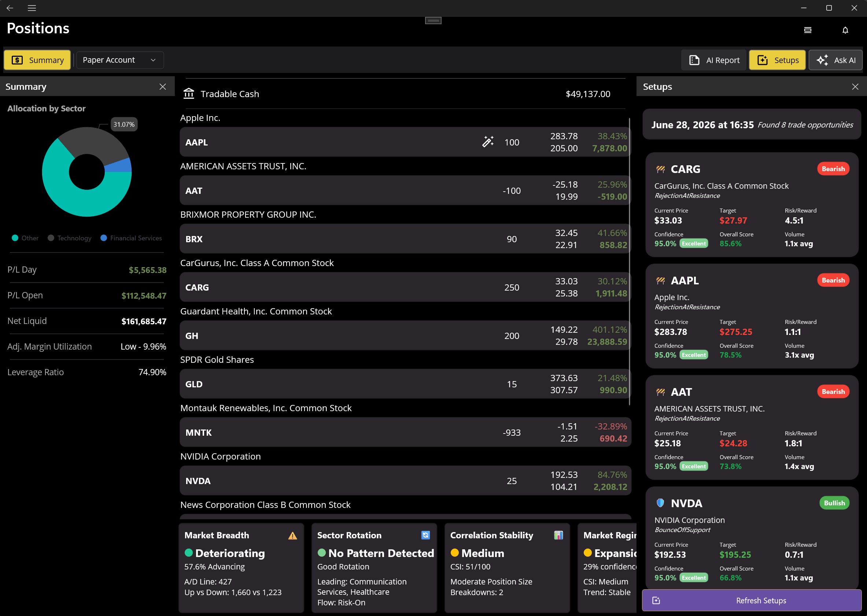Click the Bearish badge on AAPL setup

[833, 280]
